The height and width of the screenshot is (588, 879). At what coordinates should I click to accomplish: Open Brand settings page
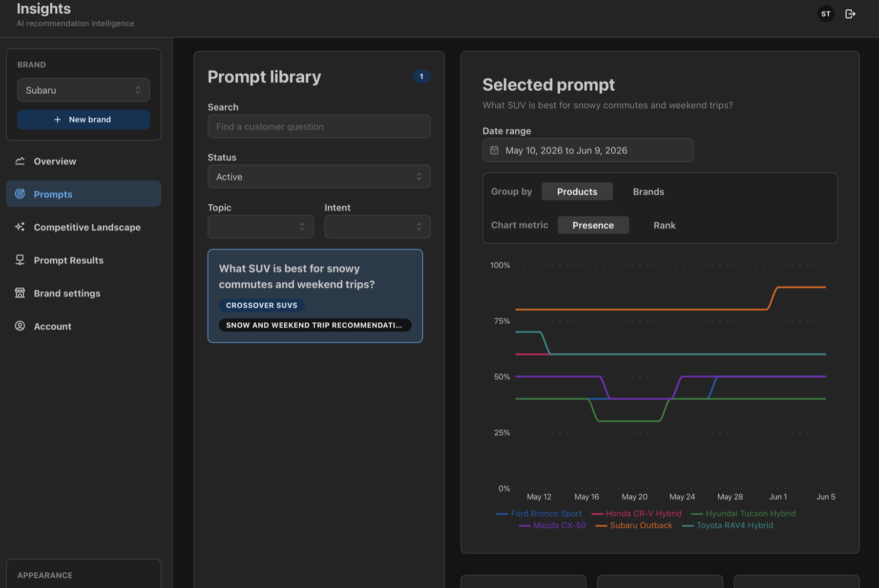click(84, 293)
